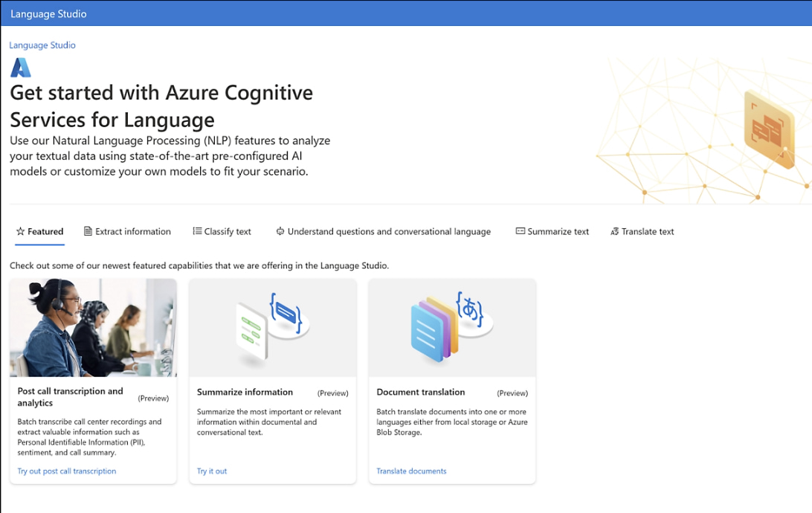Image resolution: width=812 pixels, height=513 pixels.
Task: Click the Try it out link
Action: 212,471
